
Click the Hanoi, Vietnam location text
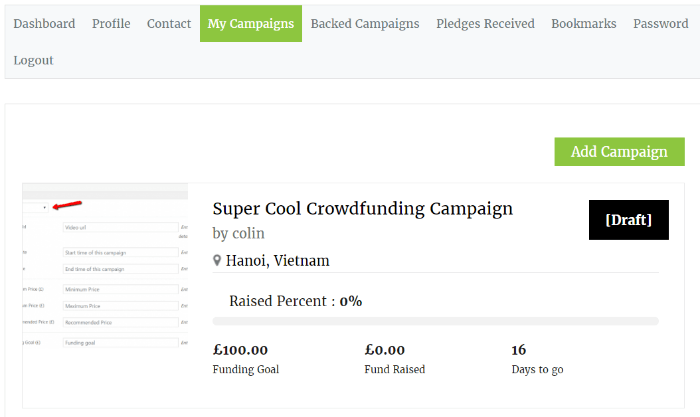(277, 261)
